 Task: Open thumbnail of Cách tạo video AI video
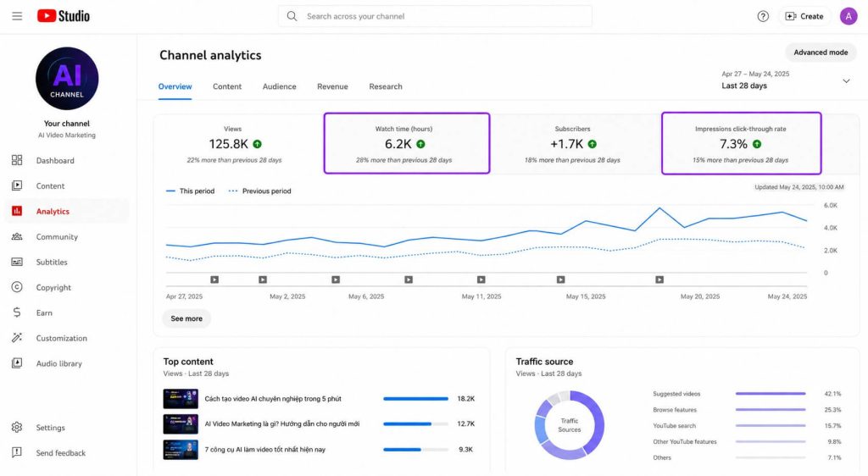coord(181,399)
